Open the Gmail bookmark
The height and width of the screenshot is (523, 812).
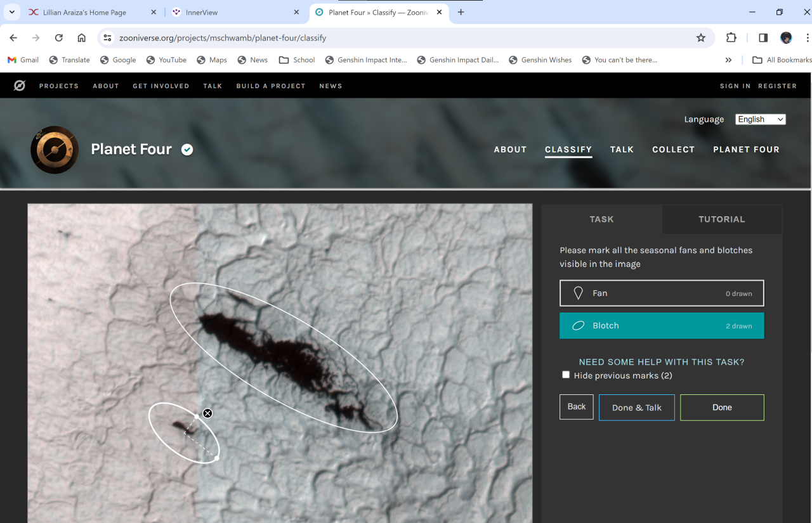tap(23, 60)
